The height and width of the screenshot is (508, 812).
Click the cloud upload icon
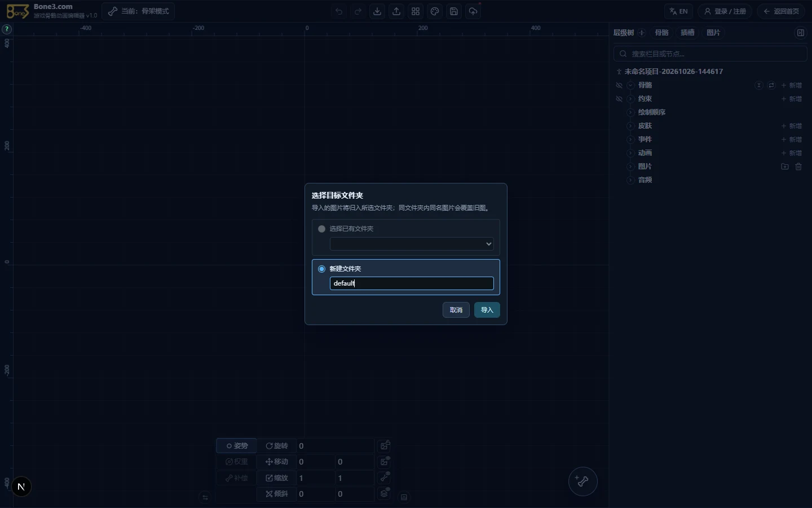coord(473,11)
